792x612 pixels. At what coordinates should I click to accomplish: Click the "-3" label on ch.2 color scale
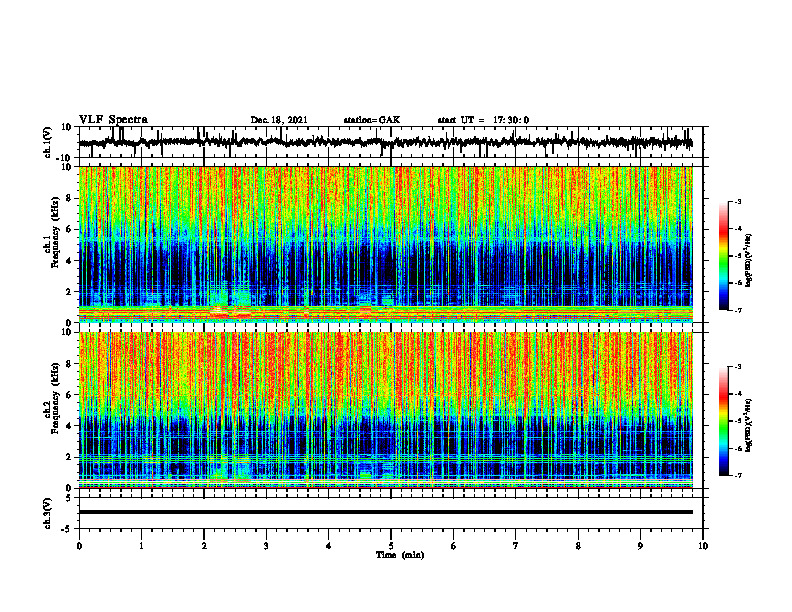pyautogui.click(x=738, y=367)
